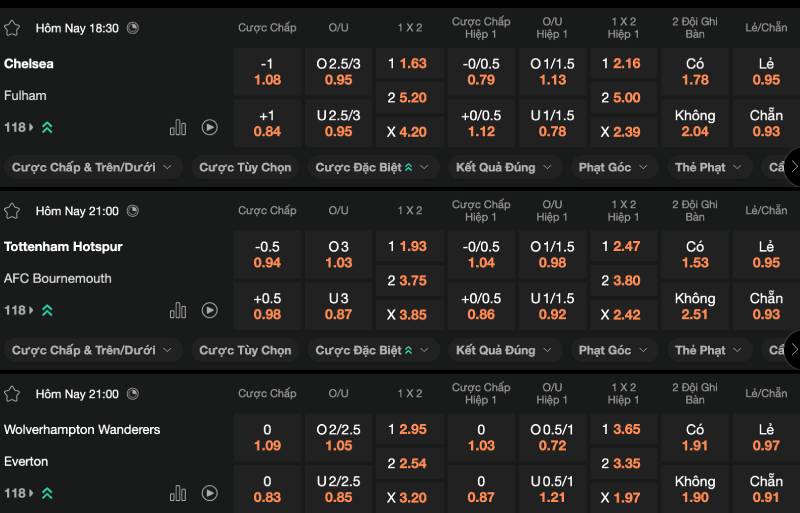Screen dimensions: 800x513
Task: Open statistics chart for Chelsea vs Fulham
Action: 178,127
